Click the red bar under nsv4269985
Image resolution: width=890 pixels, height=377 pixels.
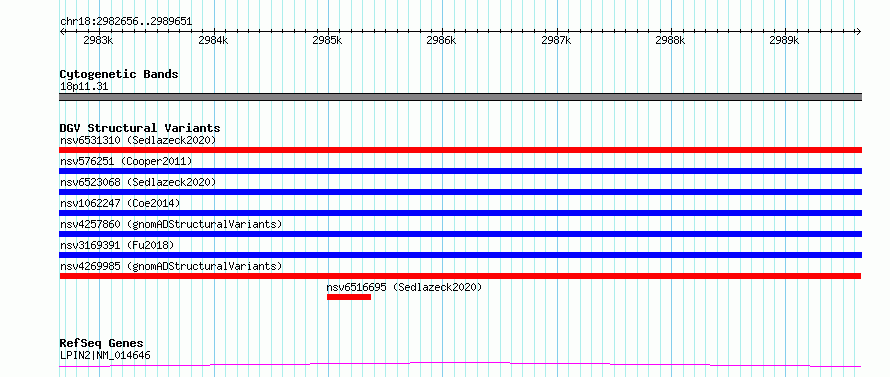(x=460, y=276)
